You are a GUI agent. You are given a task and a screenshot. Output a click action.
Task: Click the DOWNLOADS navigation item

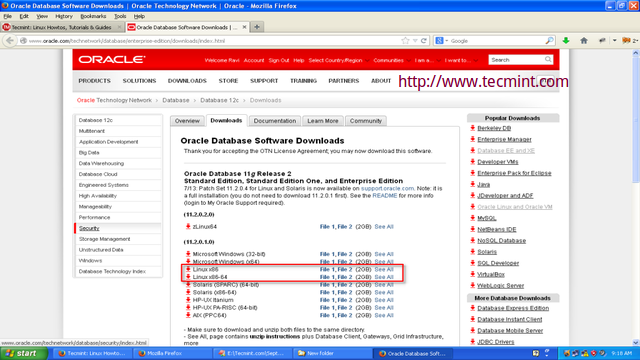tap(187, 81)
